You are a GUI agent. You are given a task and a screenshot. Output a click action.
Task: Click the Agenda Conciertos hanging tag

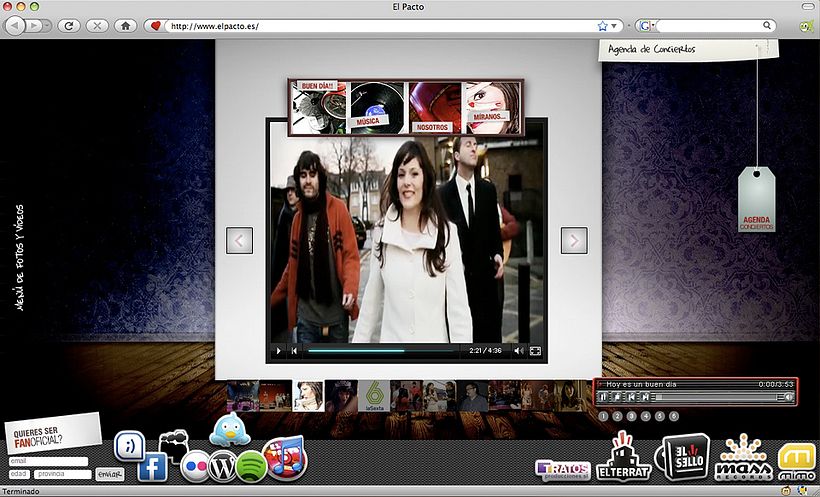[x=756, y=199]
